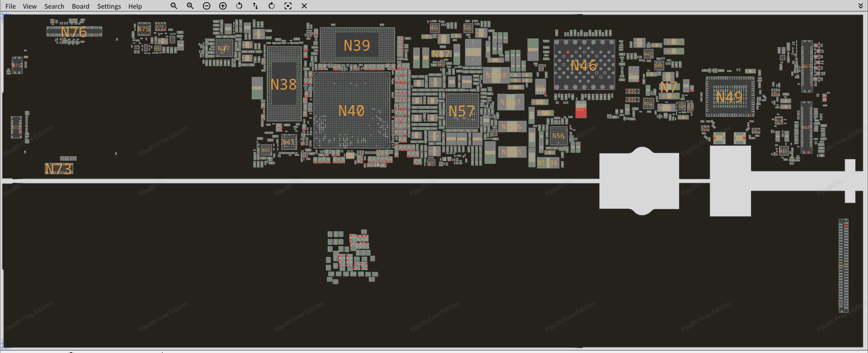Open the File menu

point(10,6)
